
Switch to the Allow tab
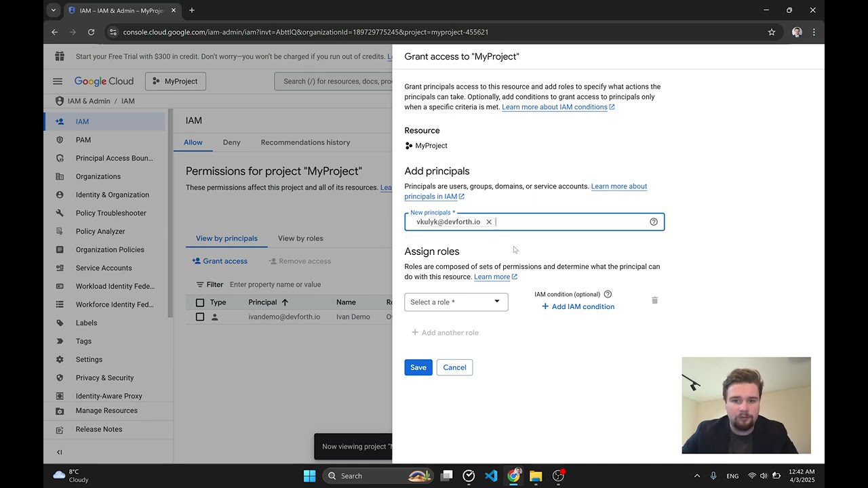point(193,142)
